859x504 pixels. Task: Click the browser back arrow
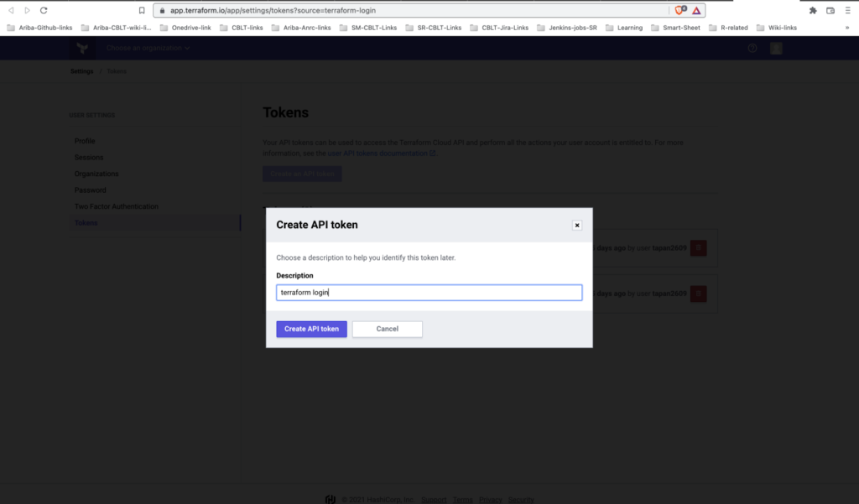[11, 10]
